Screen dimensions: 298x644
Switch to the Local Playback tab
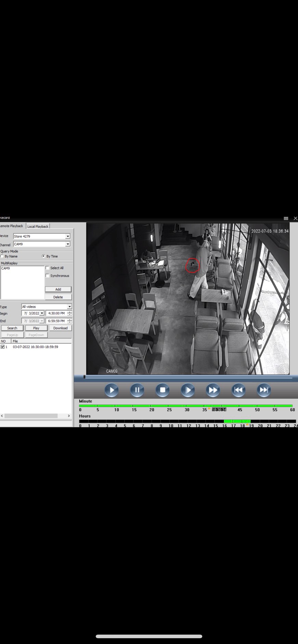click(38, 226)
